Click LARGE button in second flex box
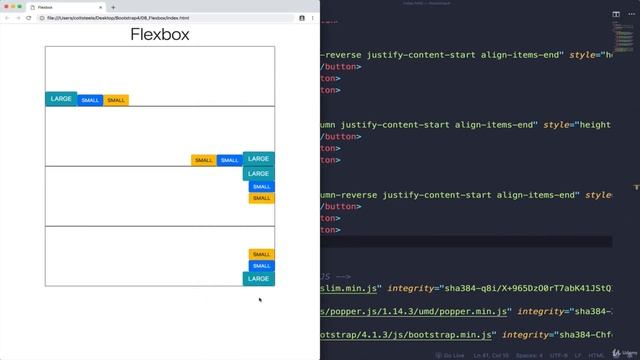This screenshot has height=360, width=640. (x=258, y=159)
